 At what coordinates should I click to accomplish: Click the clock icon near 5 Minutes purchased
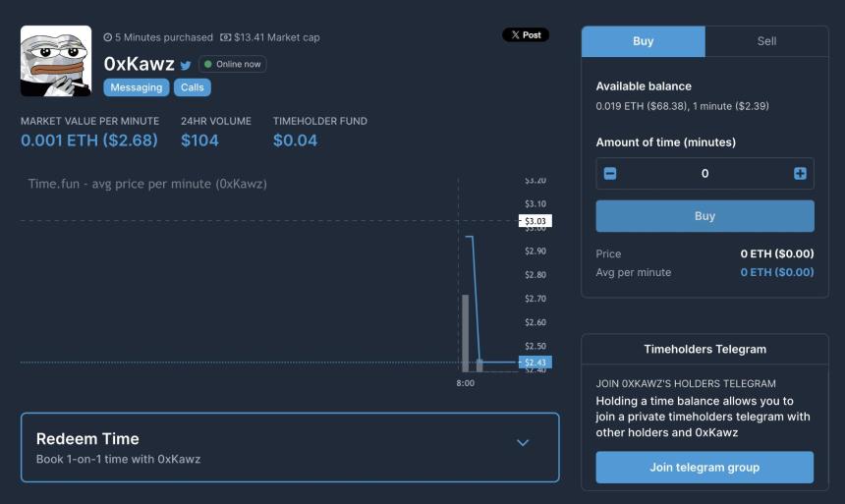tap(108, 37)
